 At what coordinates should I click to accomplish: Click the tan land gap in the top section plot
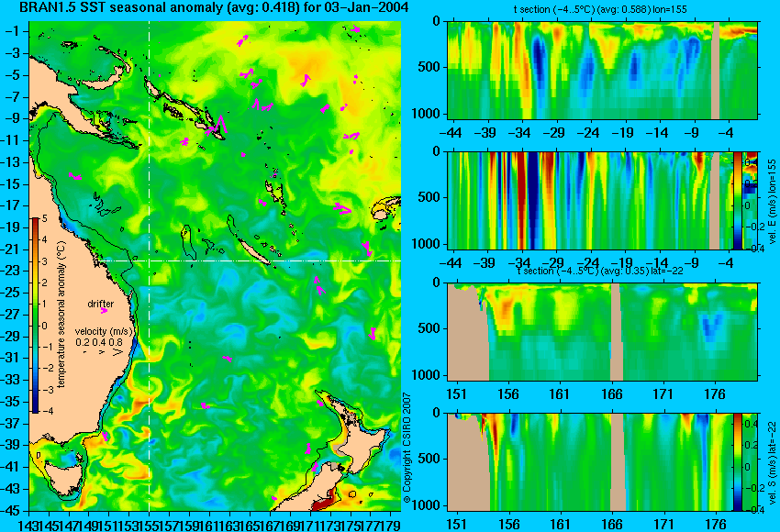coord(716,70)
